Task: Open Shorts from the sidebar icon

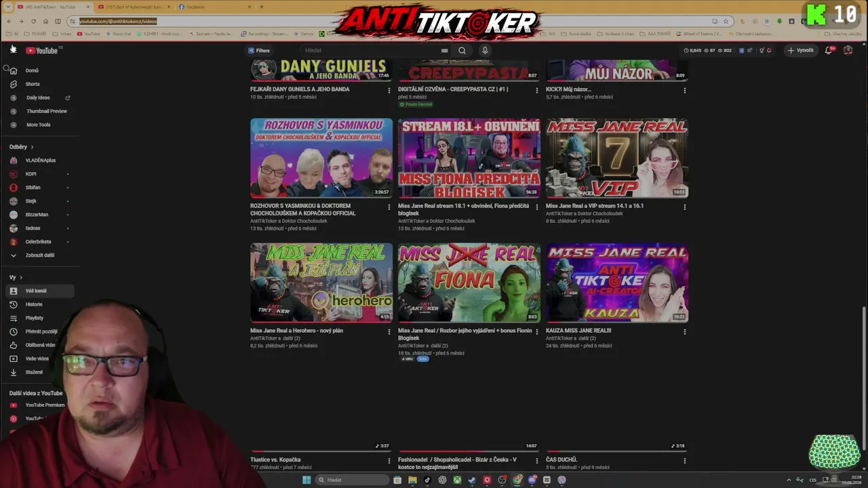Action: coord(13,84)
